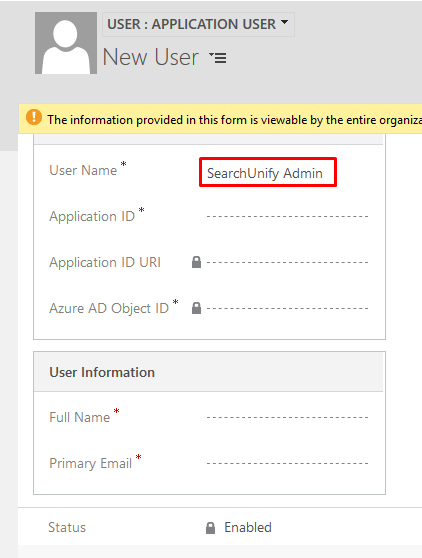
Task: Click the Primary Email input field
Action: (287, 463)
